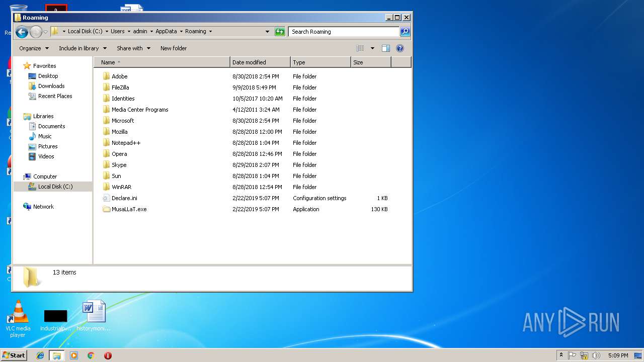Screen dimensions: 644x362
Task: Select the Adobe folder icon
Action: tap(106, 76)
